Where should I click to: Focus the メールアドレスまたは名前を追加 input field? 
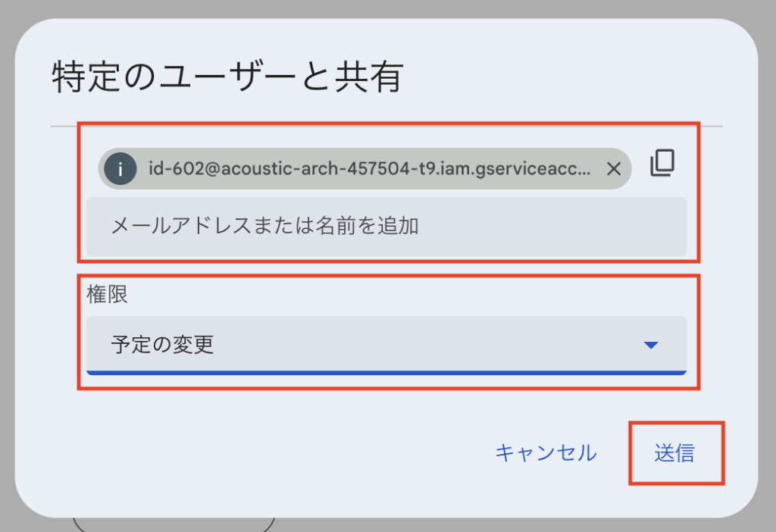386,226
